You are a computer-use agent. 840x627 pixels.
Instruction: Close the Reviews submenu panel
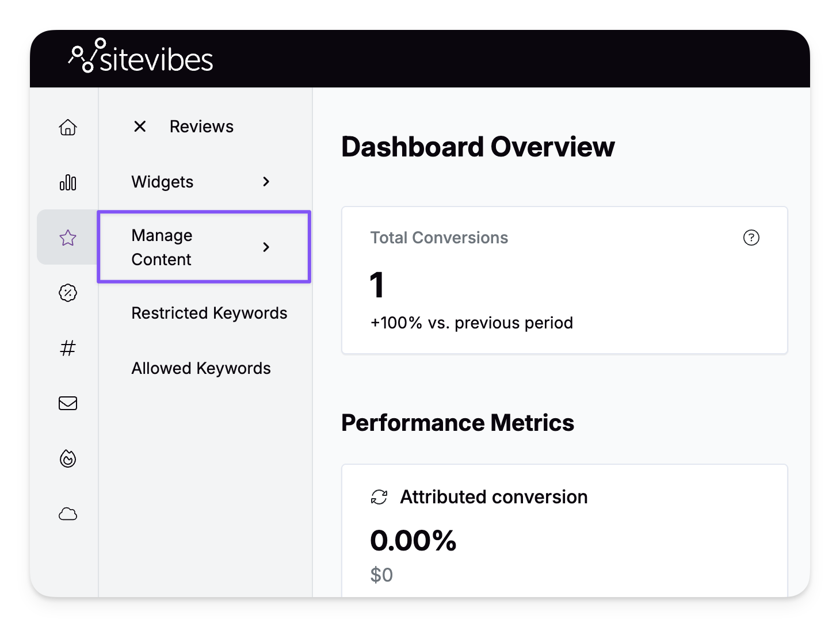[140, 127]
